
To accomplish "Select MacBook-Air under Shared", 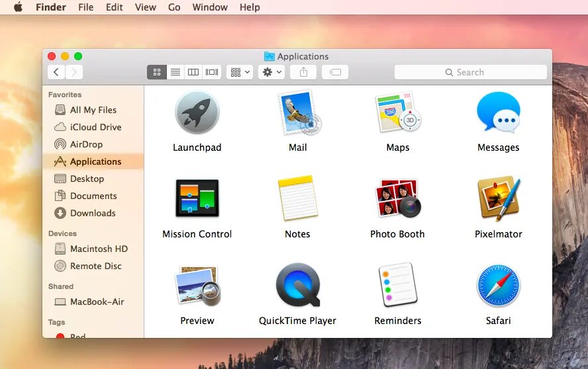I will [93, 302].
